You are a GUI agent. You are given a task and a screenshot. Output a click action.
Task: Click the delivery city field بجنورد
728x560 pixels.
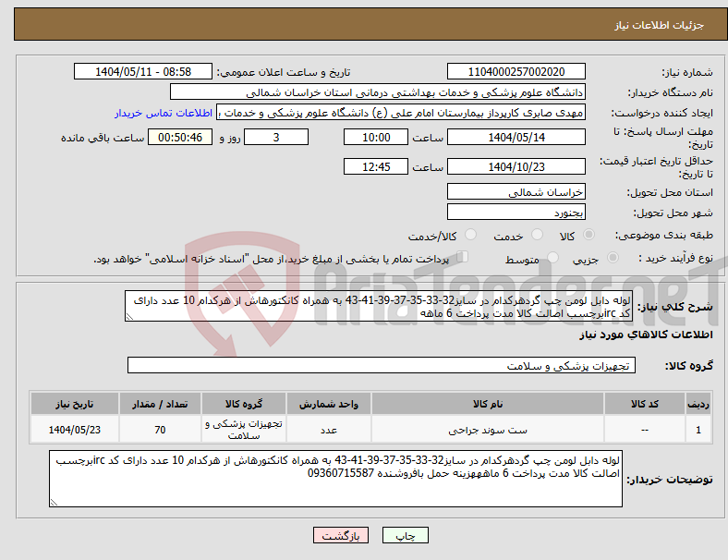coord(516,212)
